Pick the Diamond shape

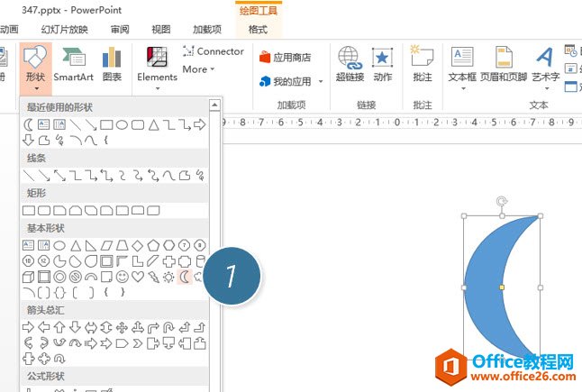[x=138, y=245]
